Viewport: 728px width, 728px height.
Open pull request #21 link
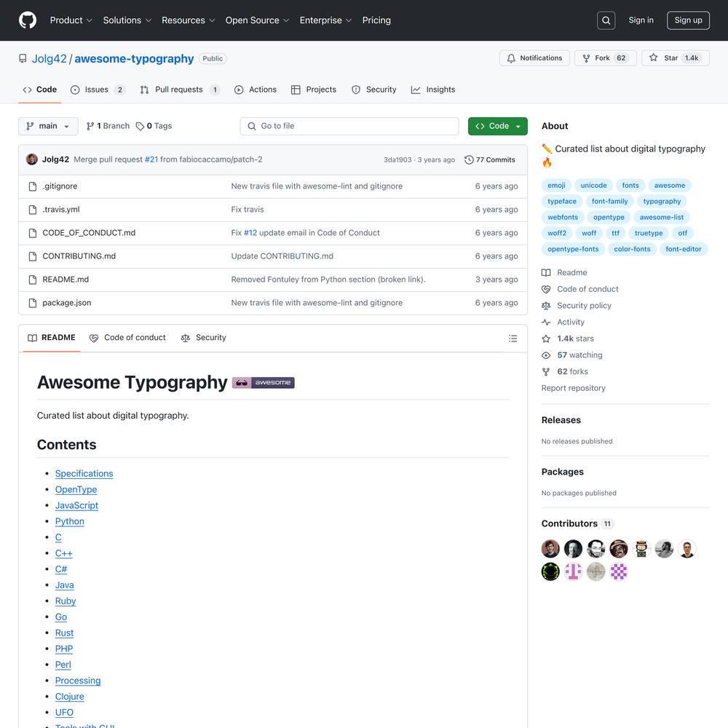151,159
